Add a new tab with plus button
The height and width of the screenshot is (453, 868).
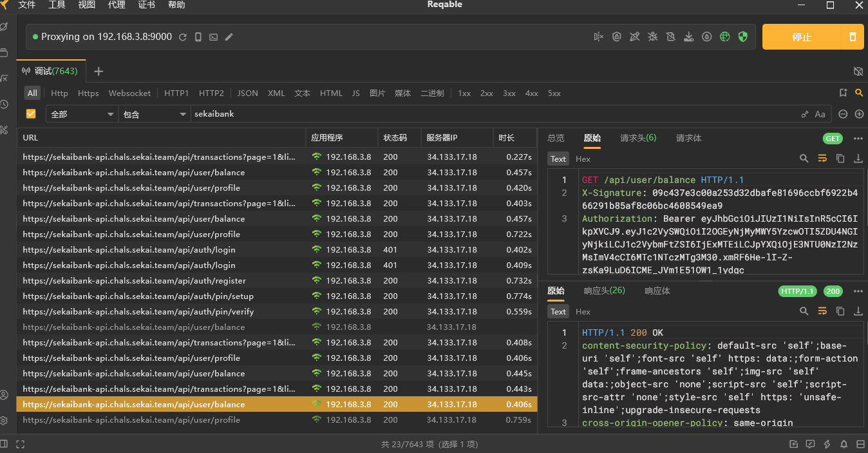[x=99, y=72]
